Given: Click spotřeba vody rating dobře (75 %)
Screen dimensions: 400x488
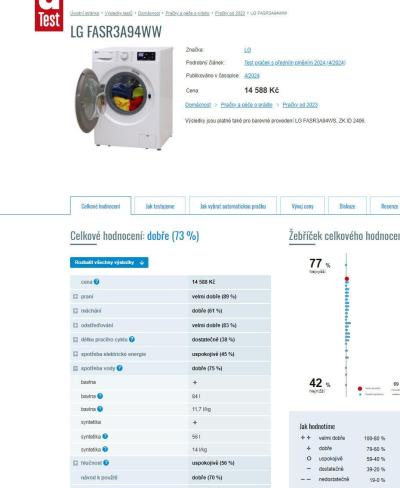Looking at the screenshot, I should pyautogui.click(x=207, y=368).
